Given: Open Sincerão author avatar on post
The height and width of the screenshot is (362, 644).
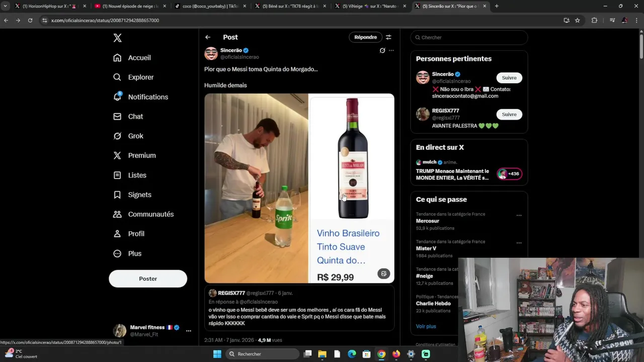Looking at the screenshot, I should coord(211,53).
